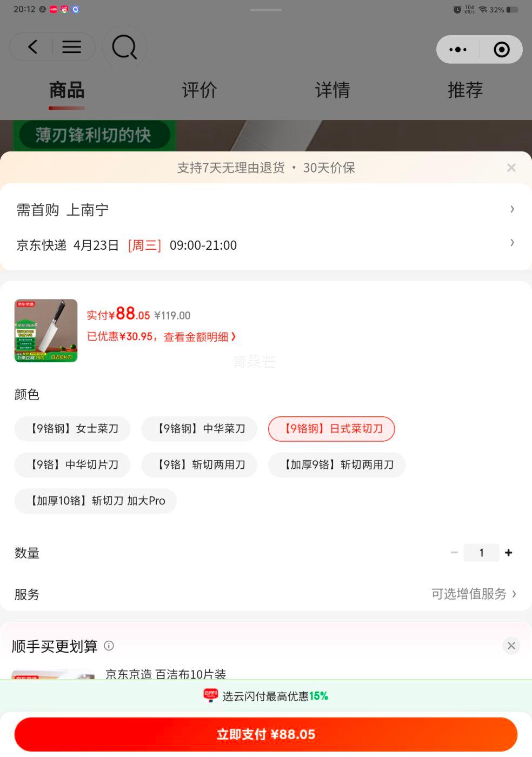The image size is (532, 757).
Task: Open the three-dots more options
Action: pyautogui.click(x=458, y=49)
